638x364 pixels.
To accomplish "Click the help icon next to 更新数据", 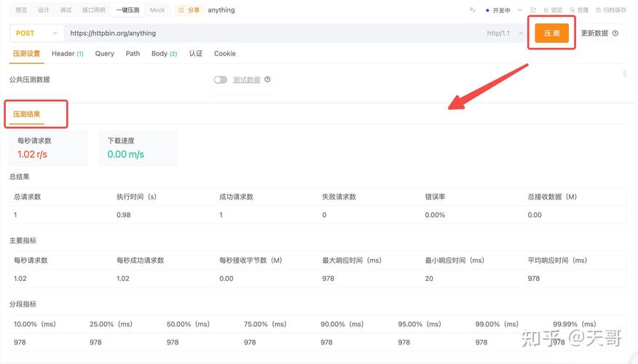I will pyautogui.click(x=615, y=33).
